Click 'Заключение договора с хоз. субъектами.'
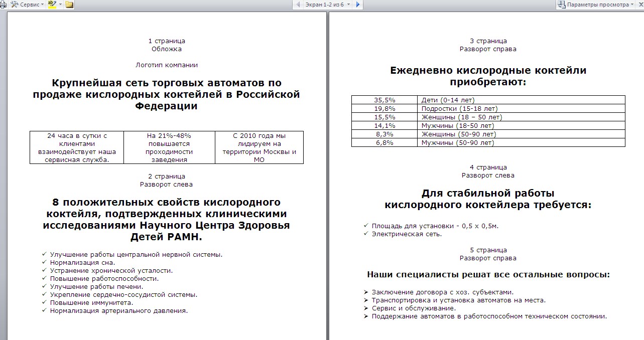Screen dimensions: 644x340 [443, 292]
